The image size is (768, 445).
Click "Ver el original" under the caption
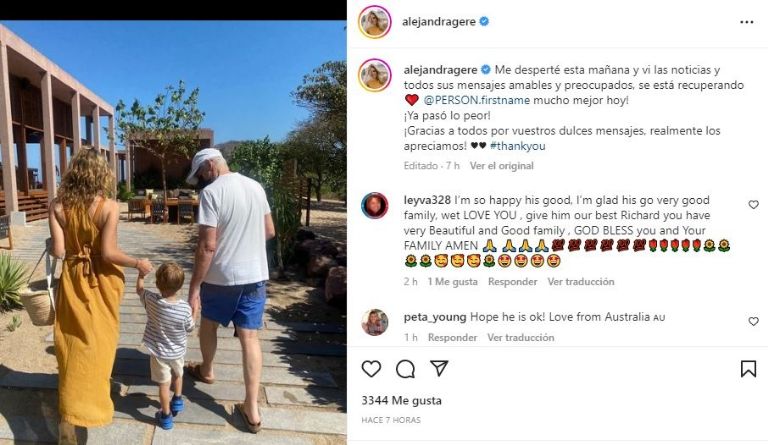click(502, 165)
